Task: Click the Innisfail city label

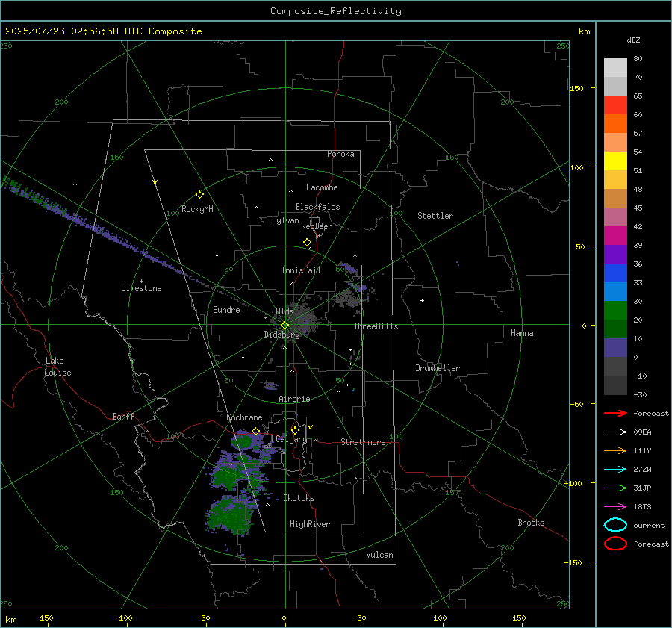Action: pyautogui.click(x=301, y=270)
